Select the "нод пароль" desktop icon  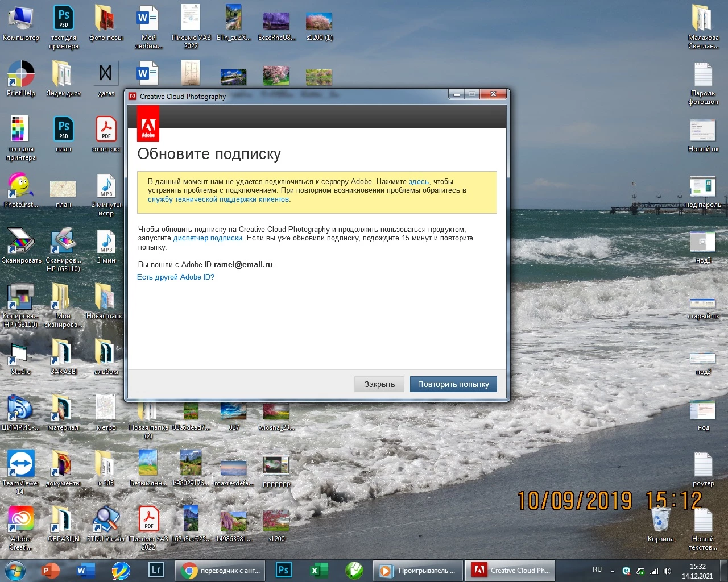point(704,191)
